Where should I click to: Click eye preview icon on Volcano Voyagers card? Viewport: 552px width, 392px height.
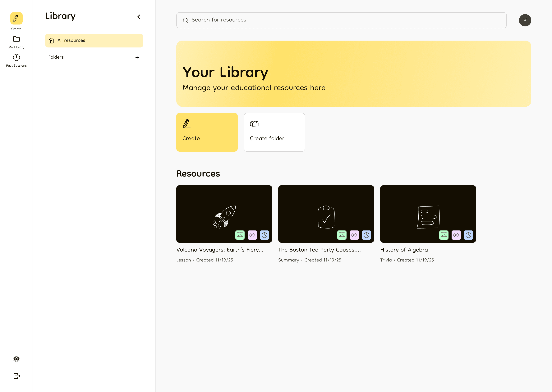[x=252, y=235]
